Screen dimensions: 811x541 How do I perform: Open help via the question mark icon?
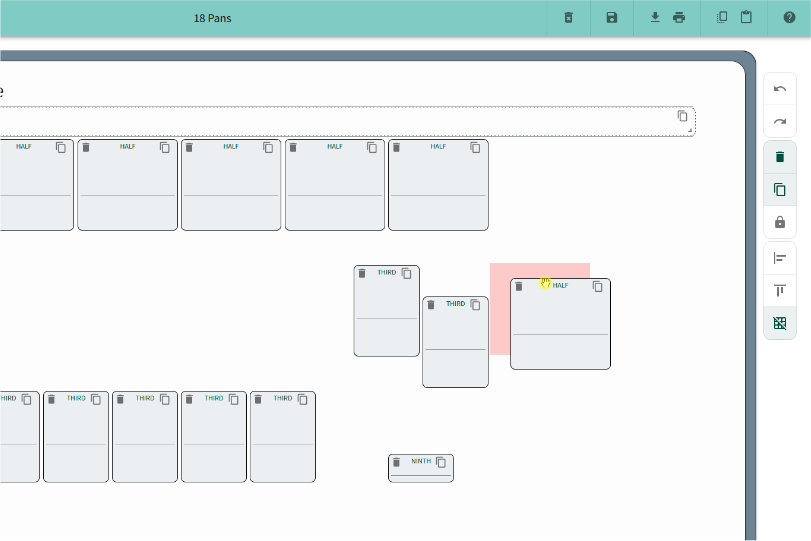pyautogui.click(x=788, y=18)
